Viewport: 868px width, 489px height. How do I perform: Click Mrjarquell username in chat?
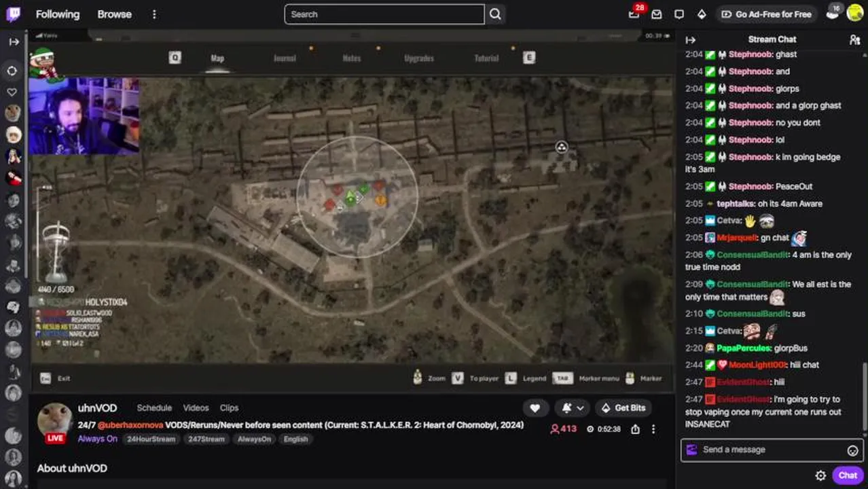click(736, 238)
